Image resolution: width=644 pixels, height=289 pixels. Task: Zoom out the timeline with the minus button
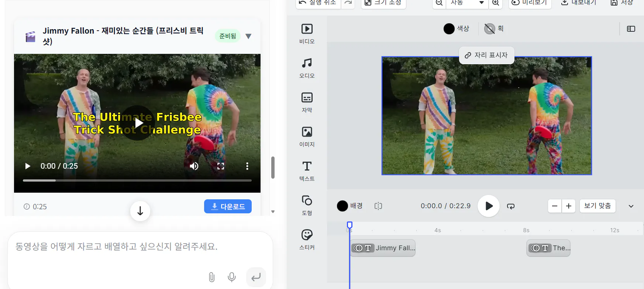pos(555,206)
